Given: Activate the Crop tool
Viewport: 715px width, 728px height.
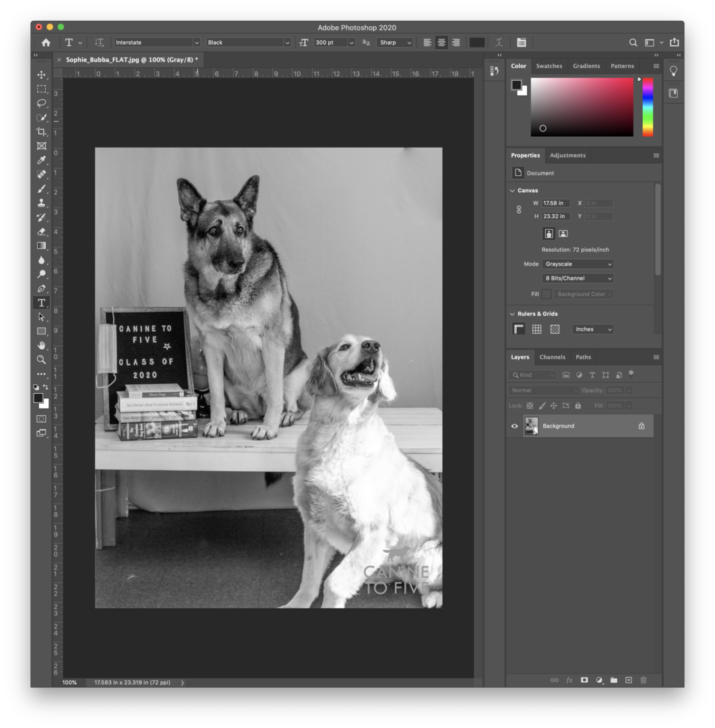Looking at the screenshot, I should pos(40,131).
